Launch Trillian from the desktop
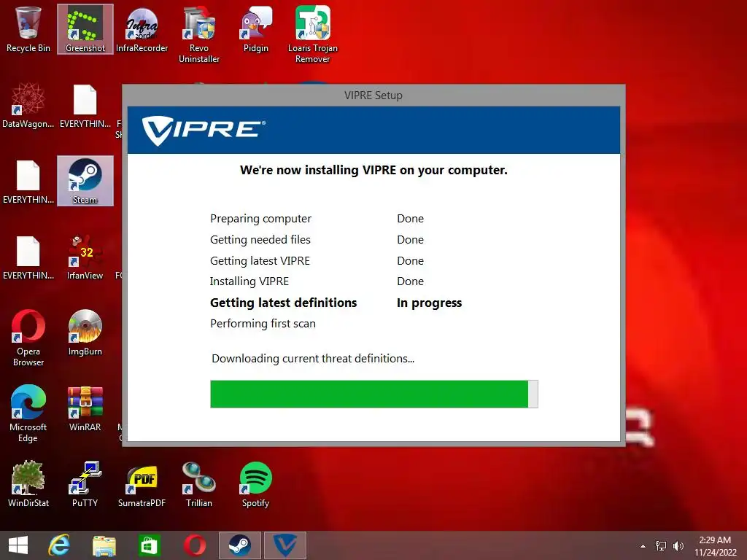The height and width of the screenshot is (560, 747). [x=199, y=484]
